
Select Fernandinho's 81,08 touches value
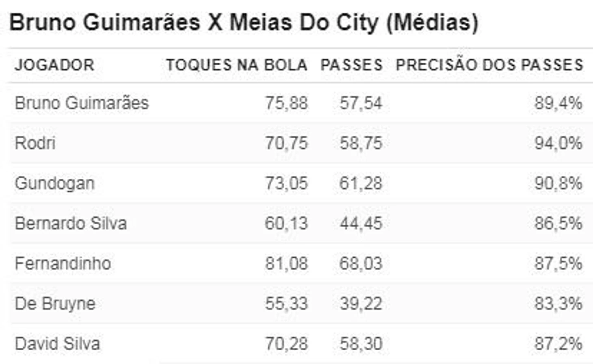tap(286, 264)
